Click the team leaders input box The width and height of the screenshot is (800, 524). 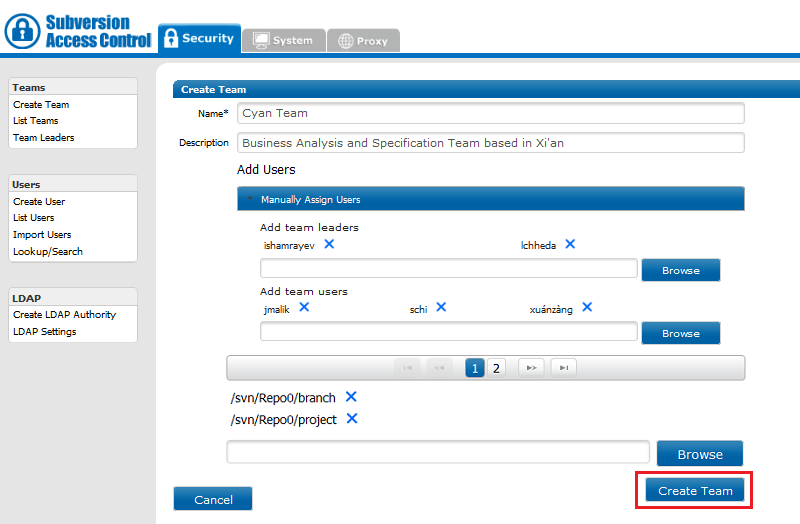(x=448, y=268)
